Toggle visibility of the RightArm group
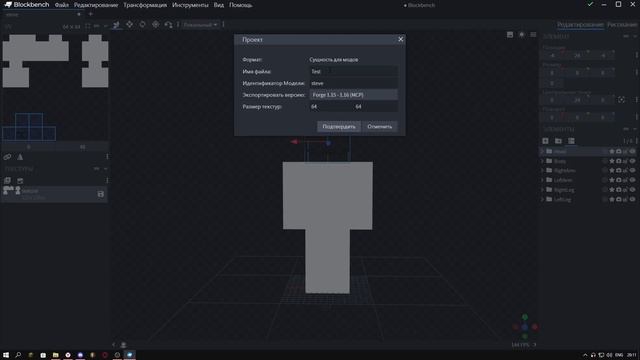This screenshot has width=640, height=360. click(632, 171)
